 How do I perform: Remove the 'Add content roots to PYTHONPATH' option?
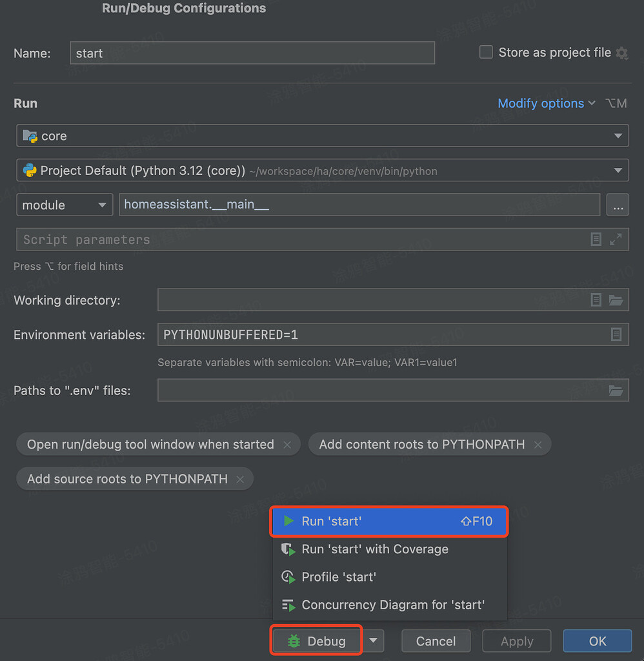click(x=538, y=444)
